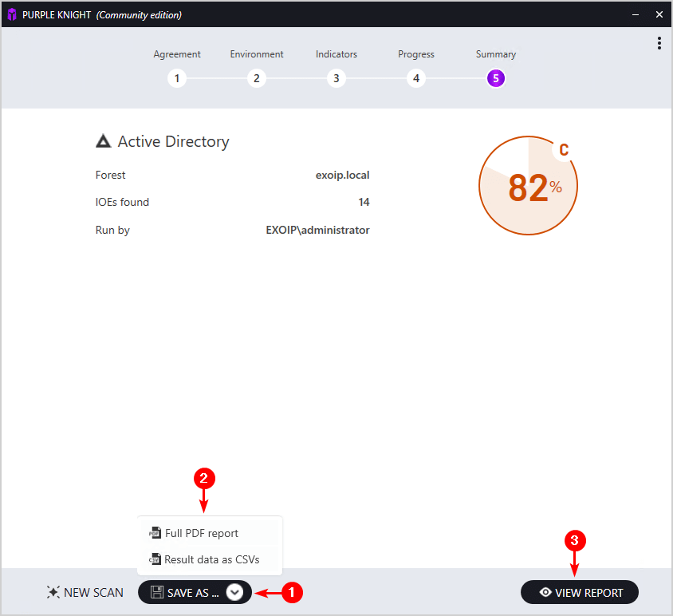Click forest value exoip.local
Image resolution: width=673 pixels, height=616 pixels.
(343, 175)
